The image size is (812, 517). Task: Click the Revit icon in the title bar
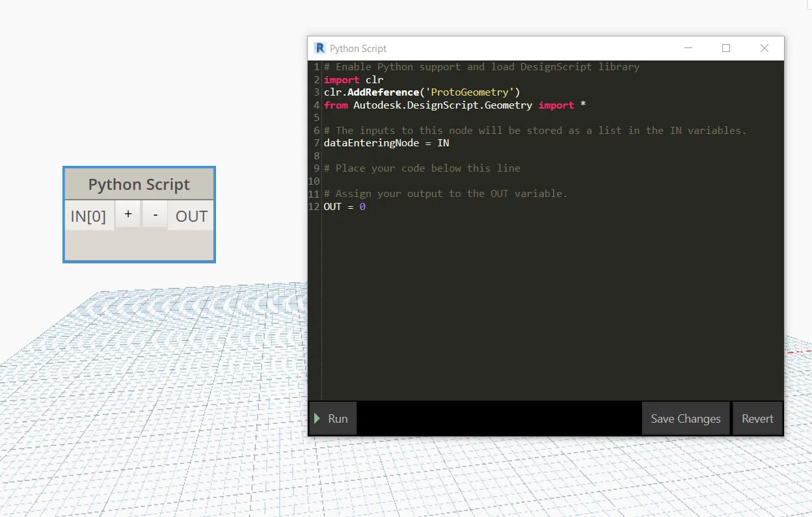pos(319,48)
